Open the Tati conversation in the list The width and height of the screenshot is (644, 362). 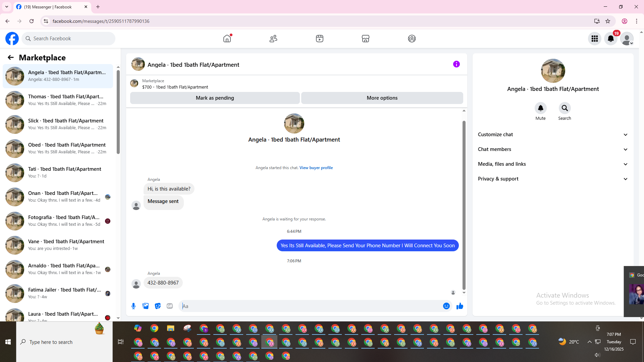58,173
